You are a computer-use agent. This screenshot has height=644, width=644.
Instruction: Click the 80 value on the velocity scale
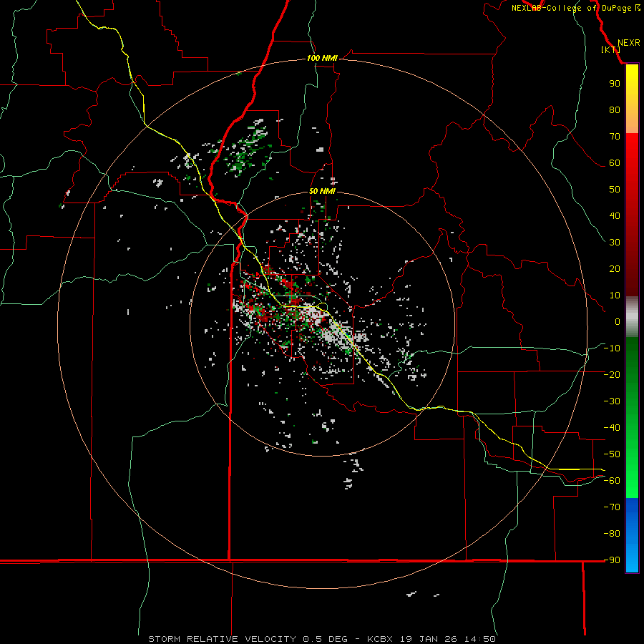pyautogui.click(x=615, y=110)
